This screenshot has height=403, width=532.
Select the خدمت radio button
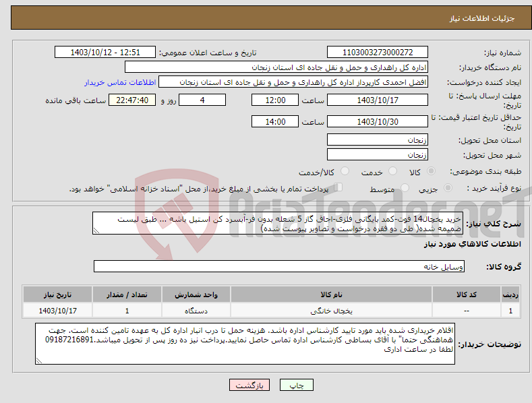(x=392, y=171)
